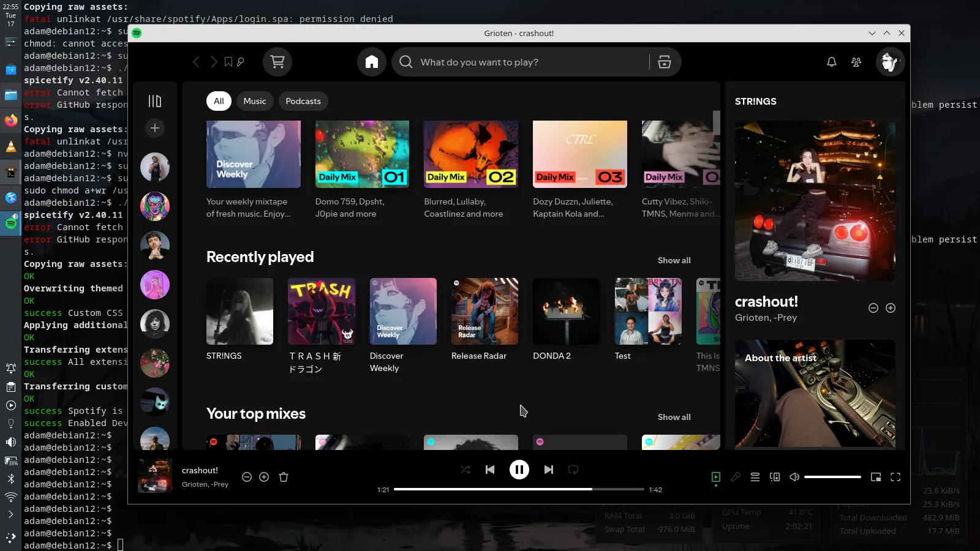Open VLC from the dock
Viewport: 980px width, 551px height.
click(10, 146)
